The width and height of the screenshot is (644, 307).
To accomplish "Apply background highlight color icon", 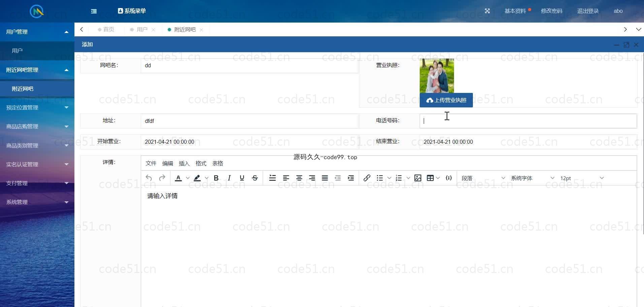I will click(197, 178).
